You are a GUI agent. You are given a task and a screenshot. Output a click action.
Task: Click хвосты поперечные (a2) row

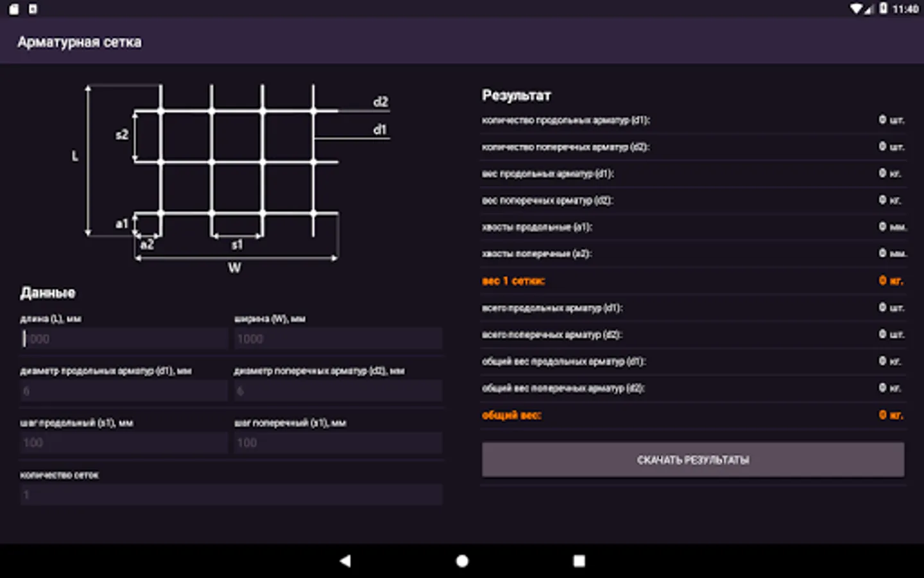click(693, 254)
